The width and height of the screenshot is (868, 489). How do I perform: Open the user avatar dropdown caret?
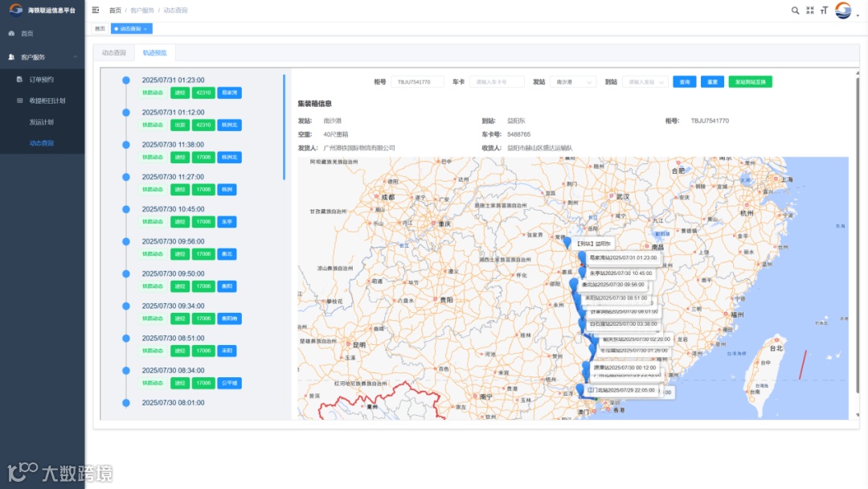tap(858, 15)
